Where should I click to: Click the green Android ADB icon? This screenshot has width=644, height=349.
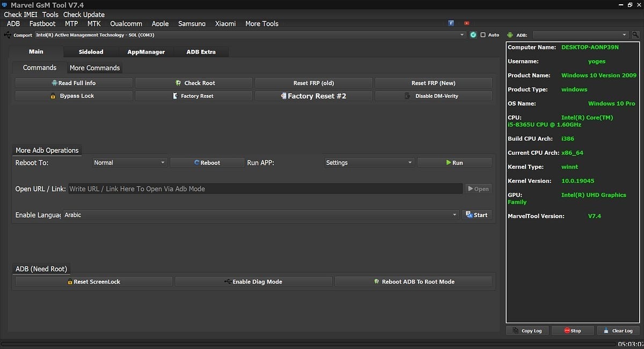tap(510, 35)
